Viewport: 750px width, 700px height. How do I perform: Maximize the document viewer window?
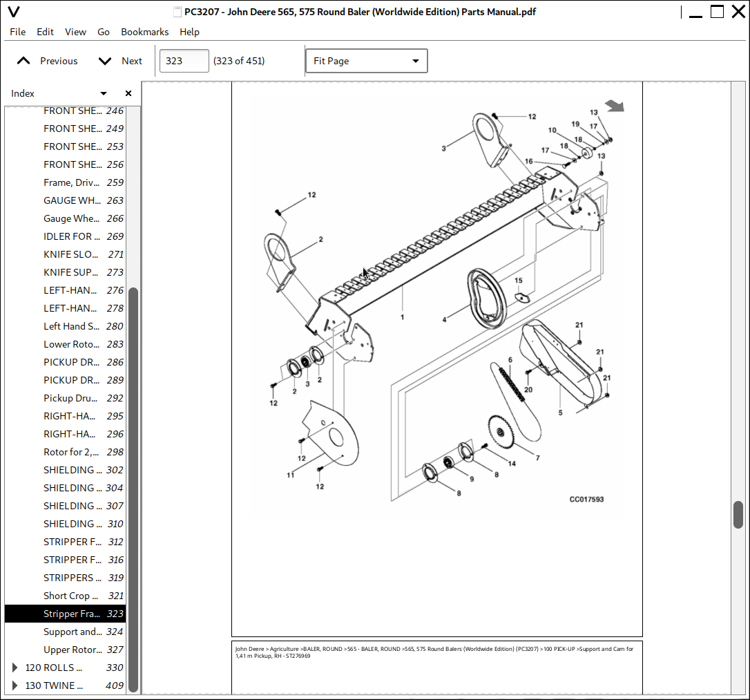click(x=718, y=12)
